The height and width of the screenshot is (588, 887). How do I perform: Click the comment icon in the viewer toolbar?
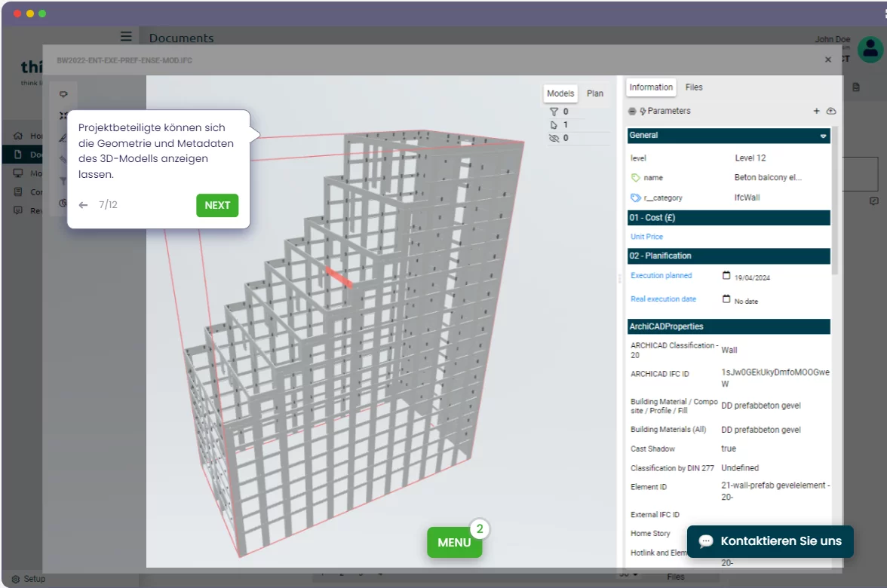click(x=63, y=94)
